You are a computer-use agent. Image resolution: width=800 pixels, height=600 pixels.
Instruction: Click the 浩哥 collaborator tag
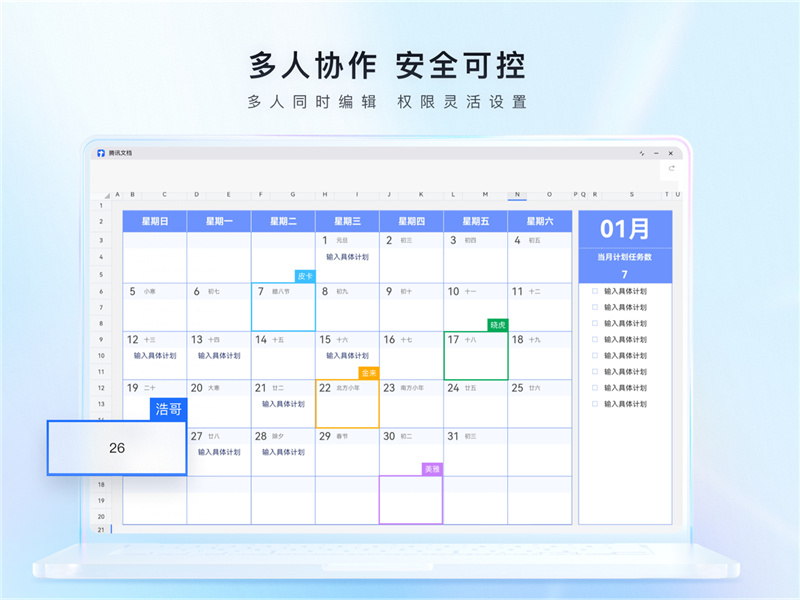(x=168, y=409)
